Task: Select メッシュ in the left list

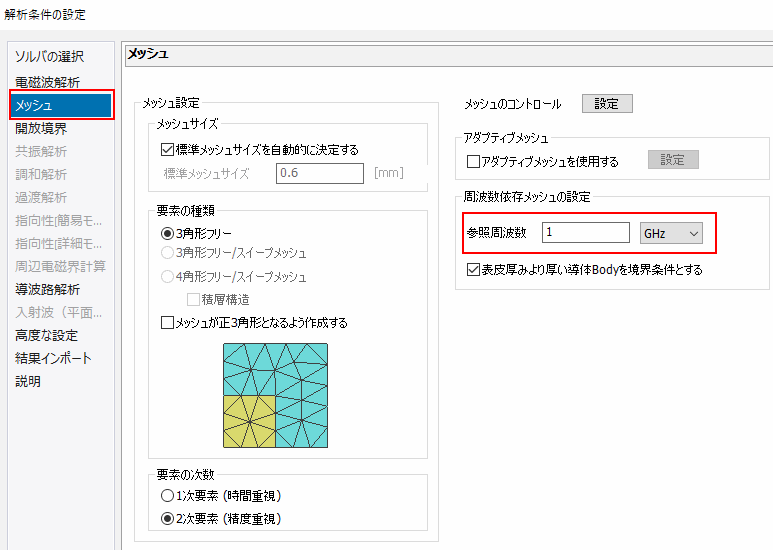Action: [x=34, y=105]
